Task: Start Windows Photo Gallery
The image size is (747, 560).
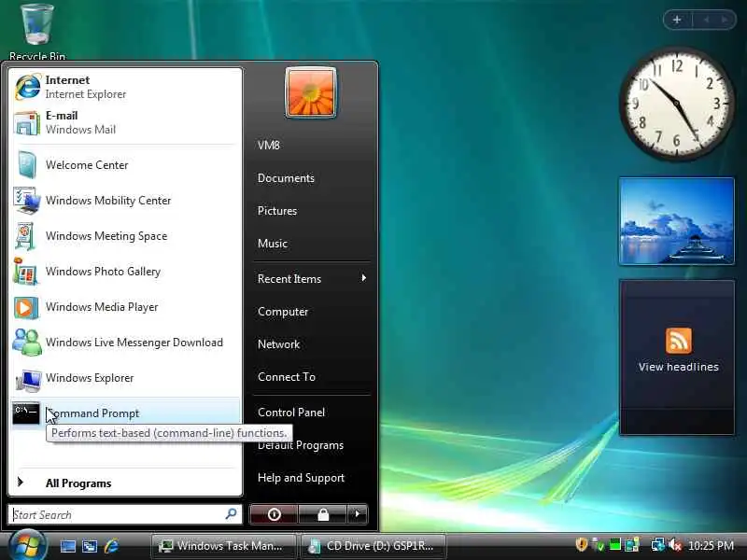Action: (126, 272)
